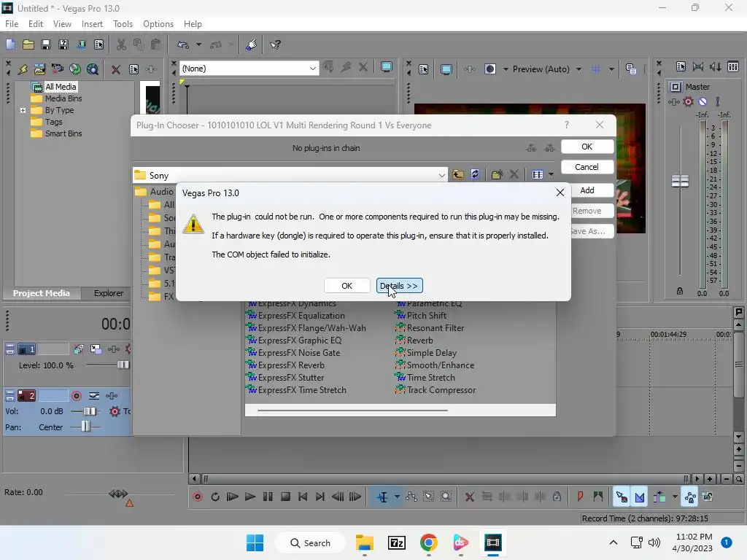Open the File menu
747x560 pixels.
point(12,24)
